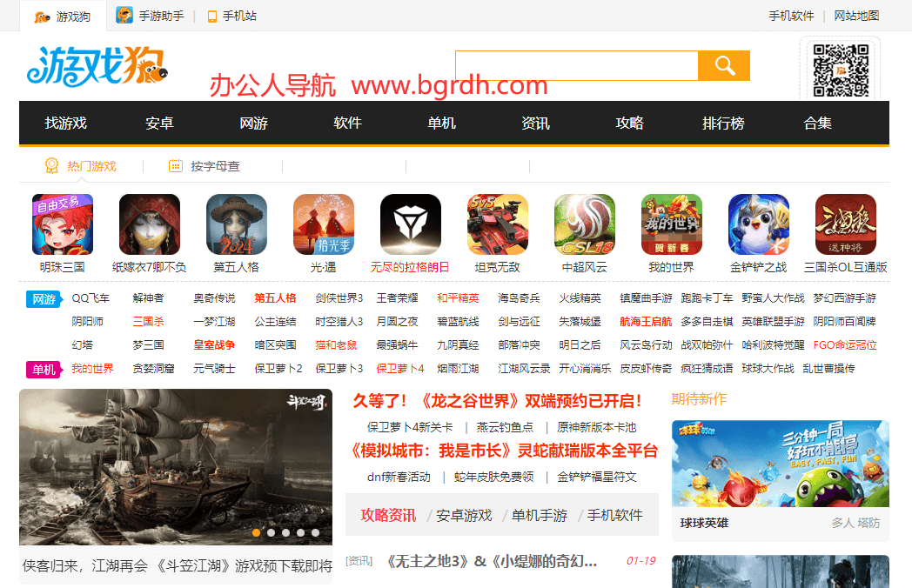Click the 单机 pink category tag
Viewport: 912px width, 588px height.
coord(44,370)
